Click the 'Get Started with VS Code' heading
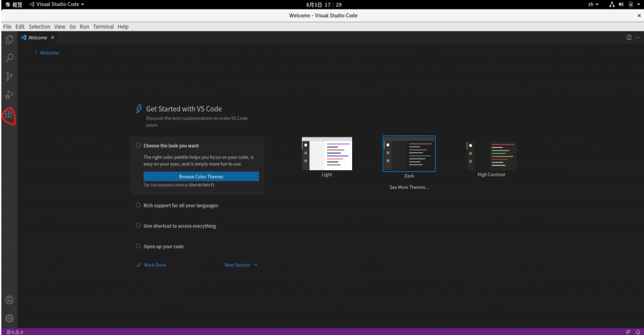Screen dimensions: 644x335 point(184,109)
